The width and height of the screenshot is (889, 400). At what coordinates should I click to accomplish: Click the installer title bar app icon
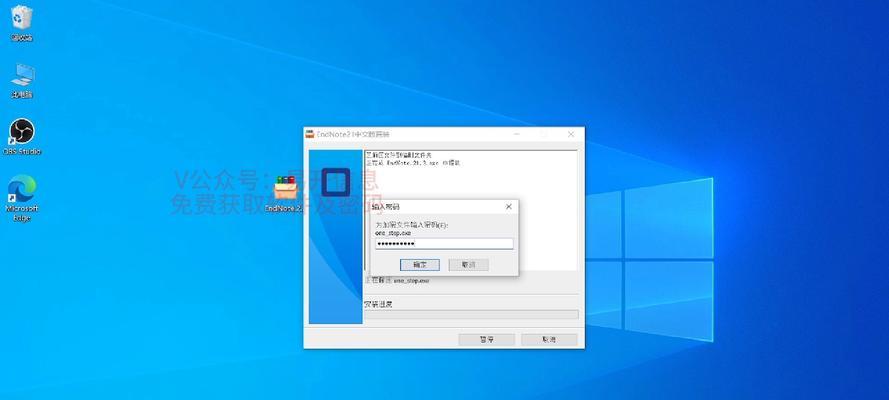click(310, 134)
